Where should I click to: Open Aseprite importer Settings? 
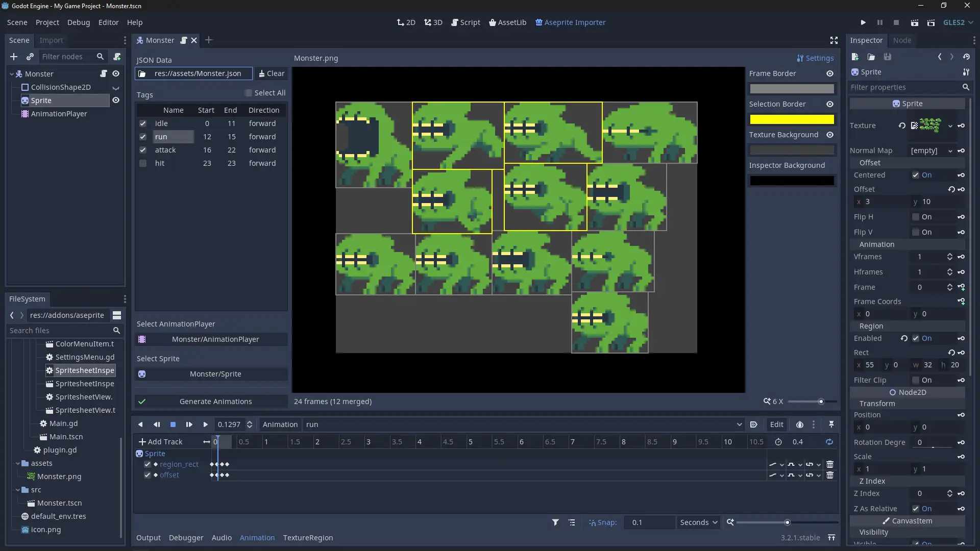pyautogui.click(x=815, y=58)
